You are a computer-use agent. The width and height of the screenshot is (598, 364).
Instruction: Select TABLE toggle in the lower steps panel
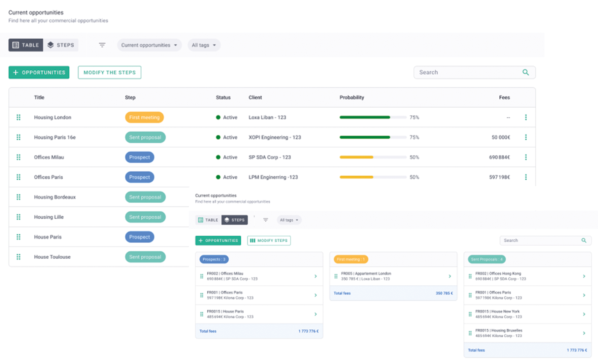click(208, 220)
